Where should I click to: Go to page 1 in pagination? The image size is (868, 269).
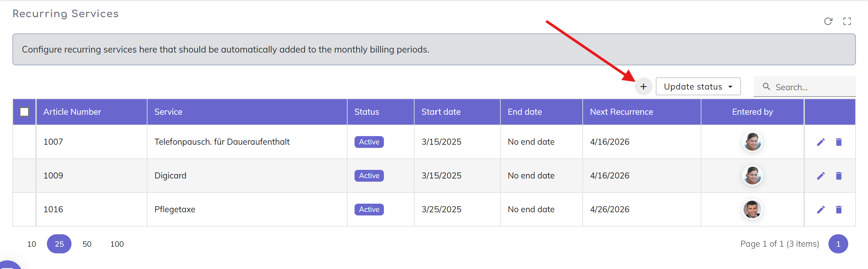(838, 244)
